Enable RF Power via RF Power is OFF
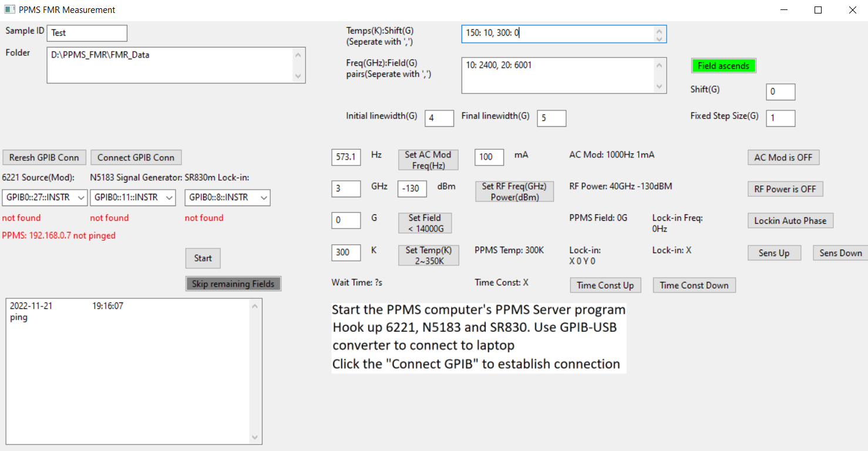Image resolution: width=868 pixels, height=451 pixels. tap(785, 189)
